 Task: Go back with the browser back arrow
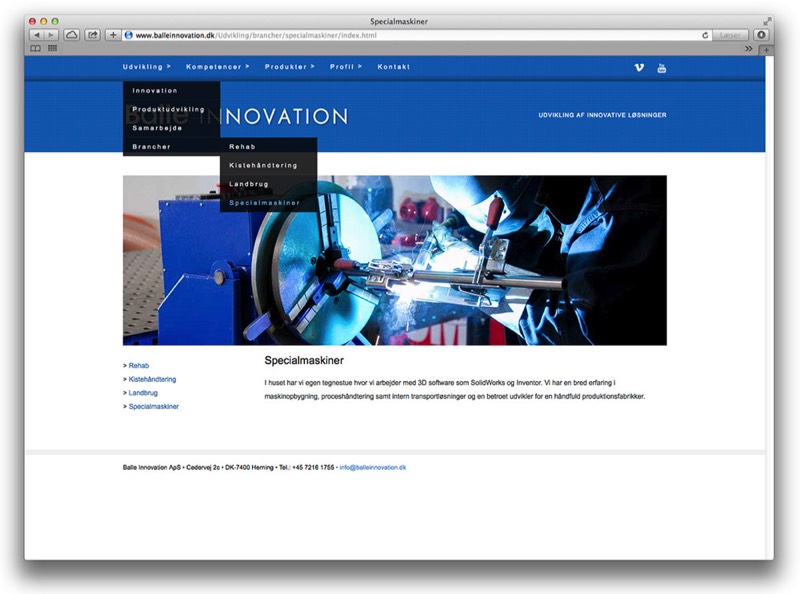click(x=37, y=35)
